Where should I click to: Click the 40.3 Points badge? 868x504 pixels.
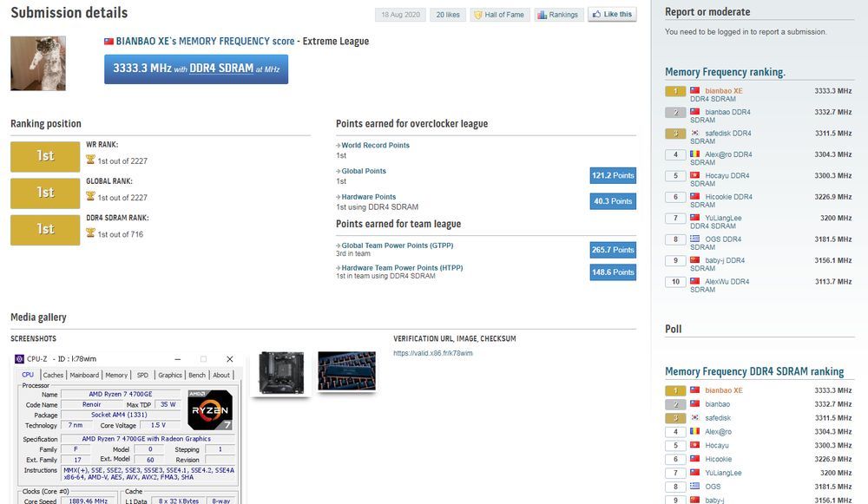pos(613,201)
